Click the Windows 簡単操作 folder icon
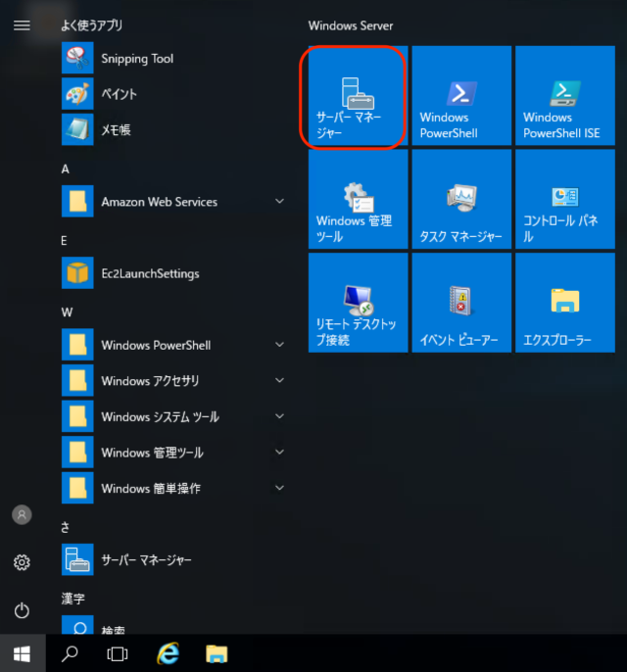Viewport: 627px width, 672px height. [x=77, y=488]
